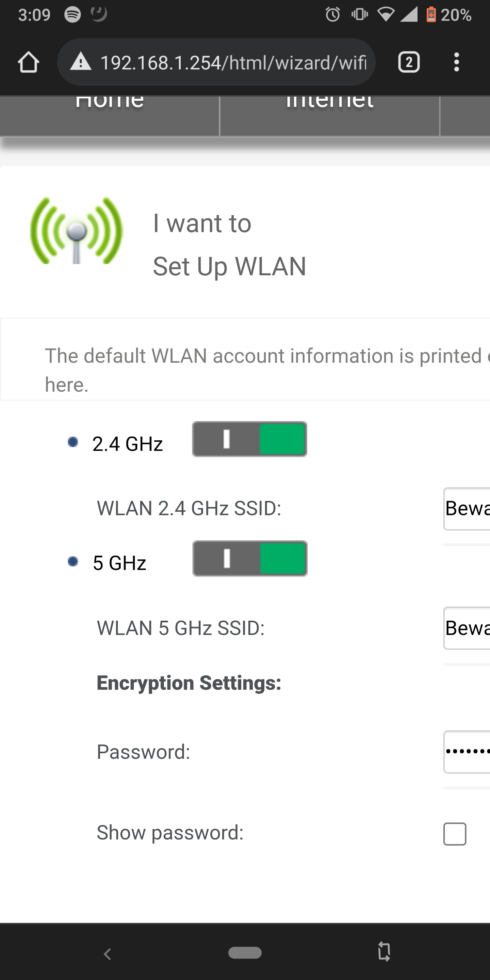490x980 pixels.
Task: Toggle the 2.4 GHz WLAN switch
Action: pyautogui.click(x=249, y=439)
